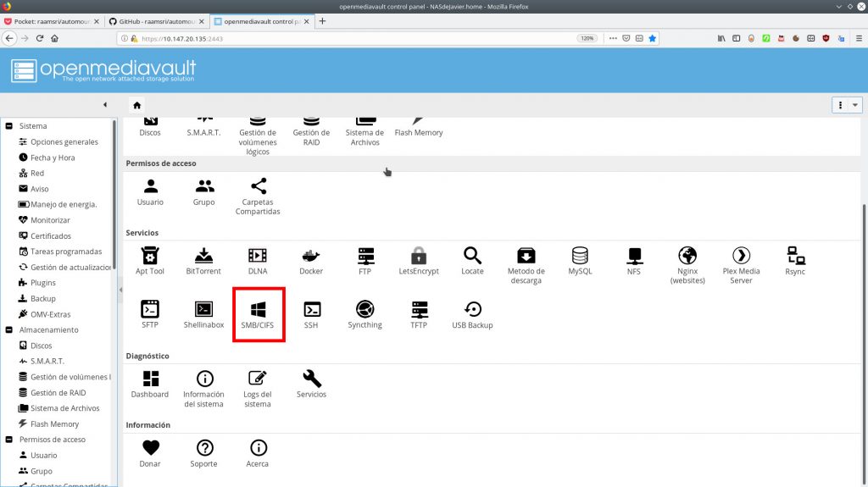Image resolution: width=868 pixels, height=487 pixels.
Task: Select Certificados in sidebar
Action: 45,235
